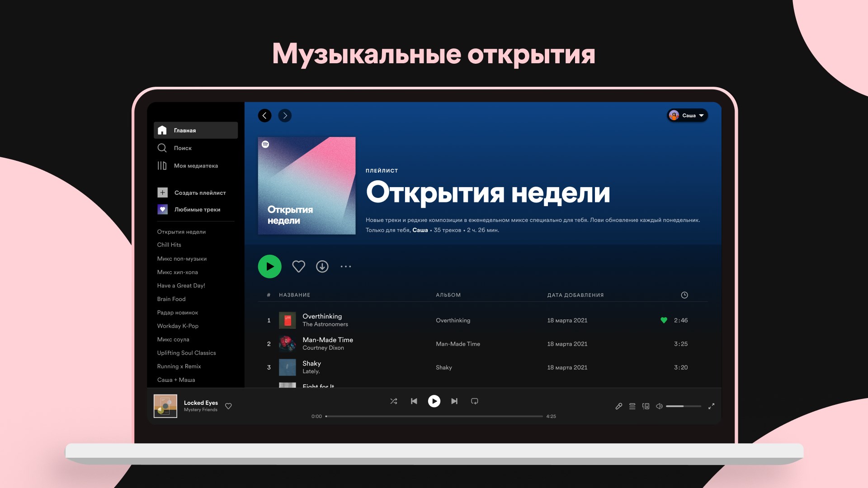Expand user account dropdown menu
The width and height of the screenshot is (868, 488).
[x=687, y=115]
